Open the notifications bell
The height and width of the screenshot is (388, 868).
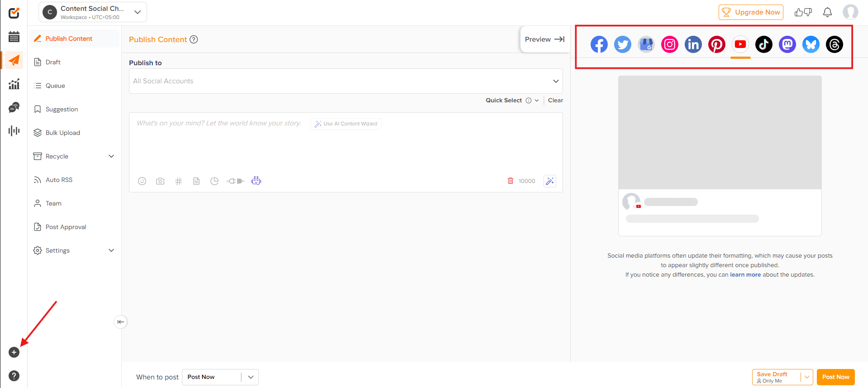point(827,12)
